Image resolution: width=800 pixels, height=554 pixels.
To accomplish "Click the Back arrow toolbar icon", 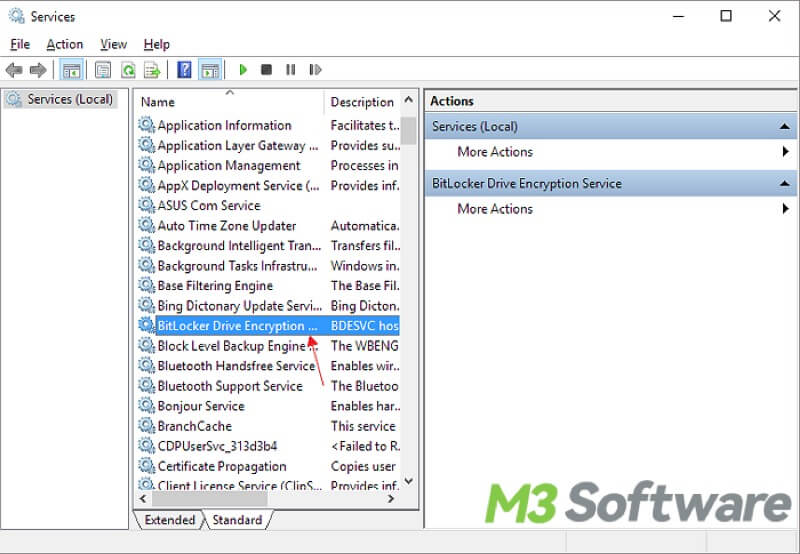I will pos(14,70).
